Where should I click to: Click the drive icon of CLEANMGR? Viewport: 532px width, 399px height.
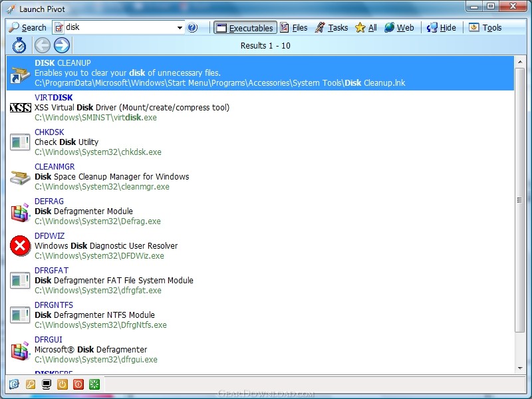[20, 178]
